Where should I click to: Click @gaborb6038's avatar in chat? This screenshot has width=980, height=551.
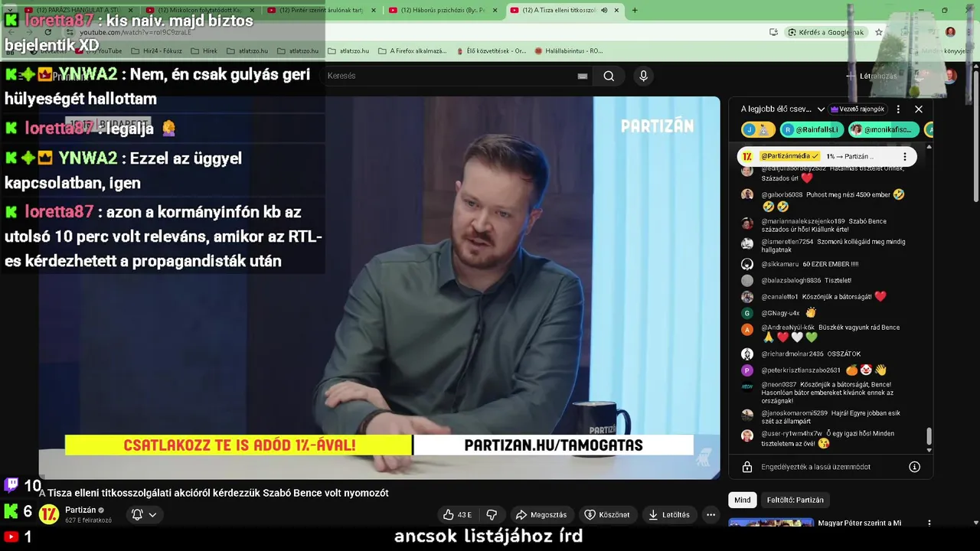click(x=747, y=194)
